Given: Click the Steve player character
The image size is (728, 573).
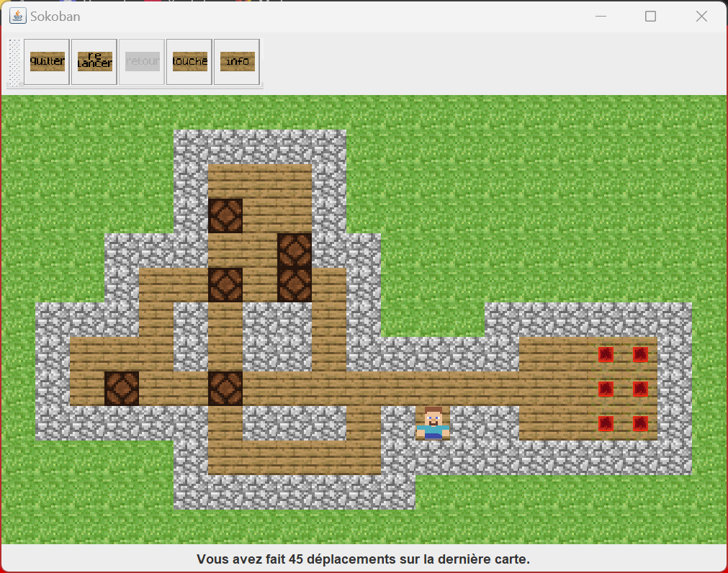Looking at the screenshot, I should pos(433,423).
